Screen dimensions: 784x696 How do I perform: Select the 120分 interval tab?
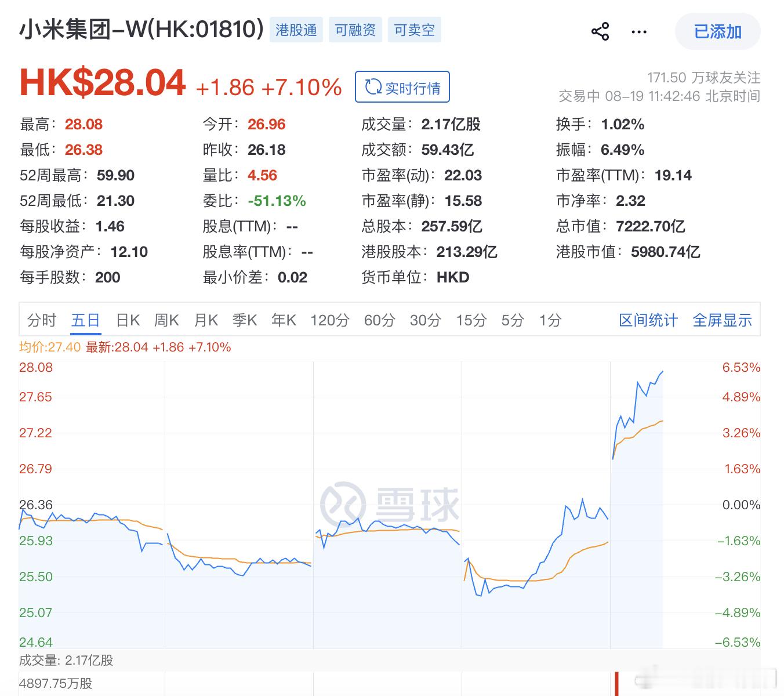click(x=330, y=320)
